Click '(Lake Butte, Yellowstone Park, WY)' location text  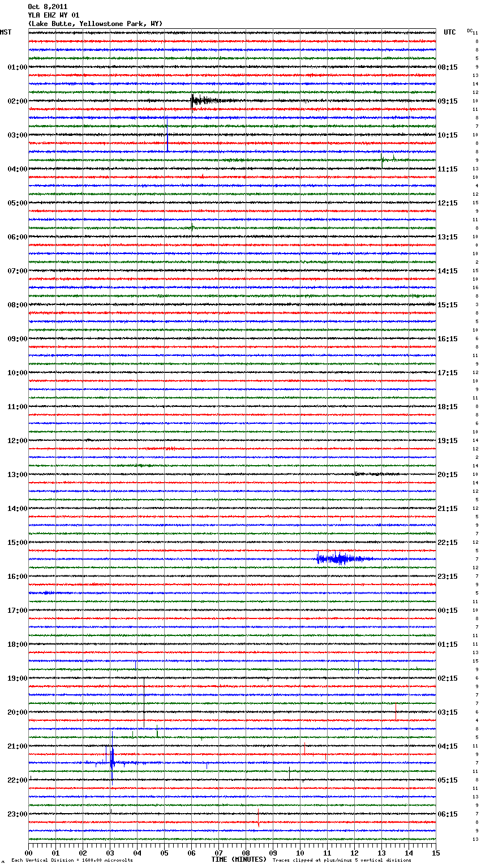[x=95, y=24]
